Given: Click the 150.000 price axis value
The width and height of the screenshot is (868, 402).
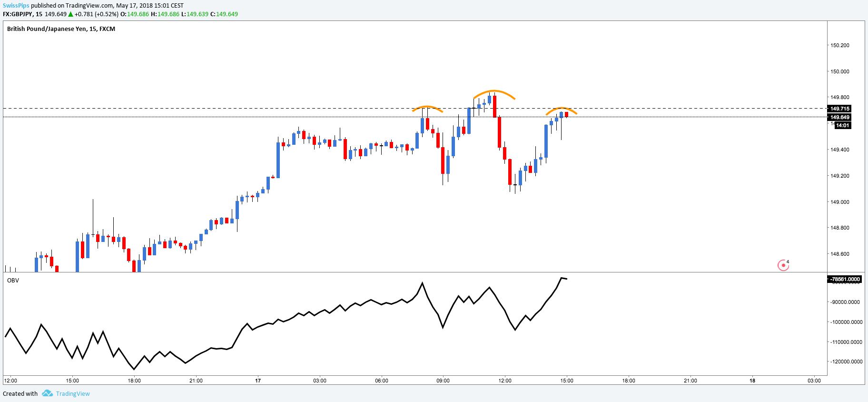Looking at the screenshot, I should pyautogui.click(x=840, y=71).
